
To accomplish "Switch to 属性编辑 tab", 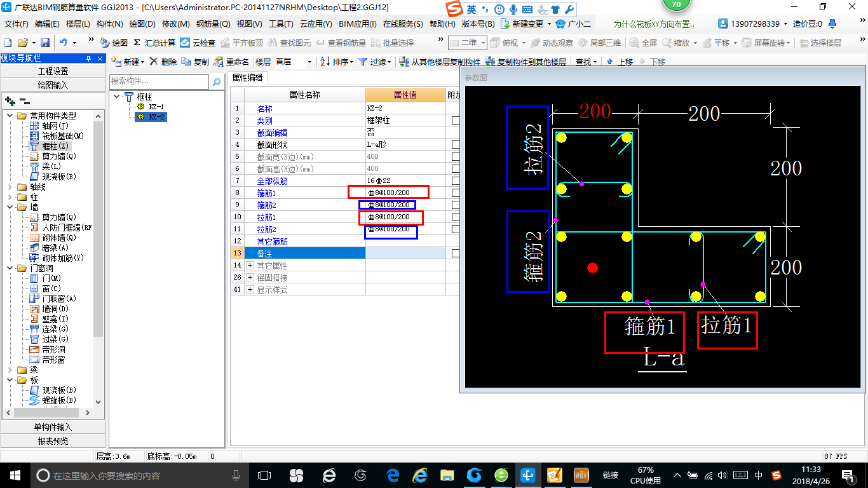I will pyautogui.click(x=248, y=78).
